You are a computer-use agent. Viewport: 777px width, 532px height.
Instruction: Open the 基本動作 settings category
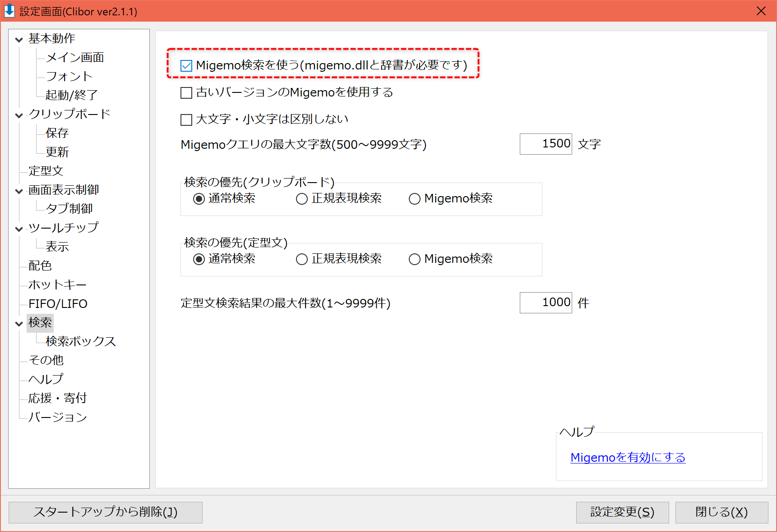pyautogui.click(x=52, y=38)
